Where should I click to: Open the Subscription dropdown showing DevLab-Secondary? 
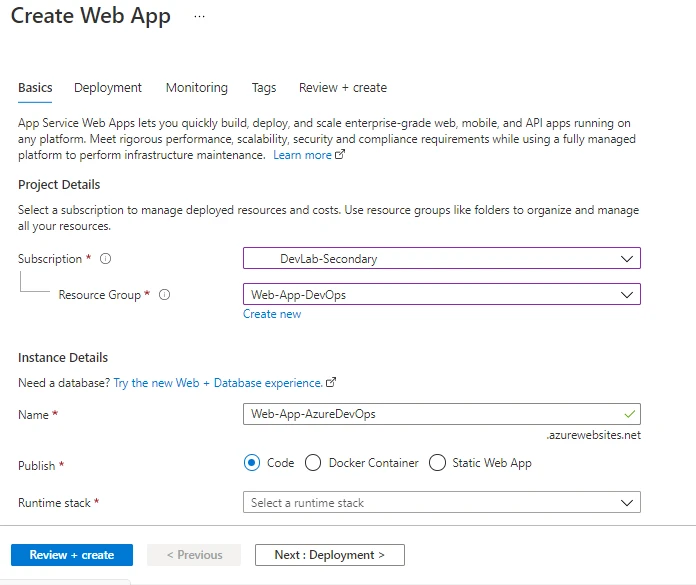pos(442,258)
